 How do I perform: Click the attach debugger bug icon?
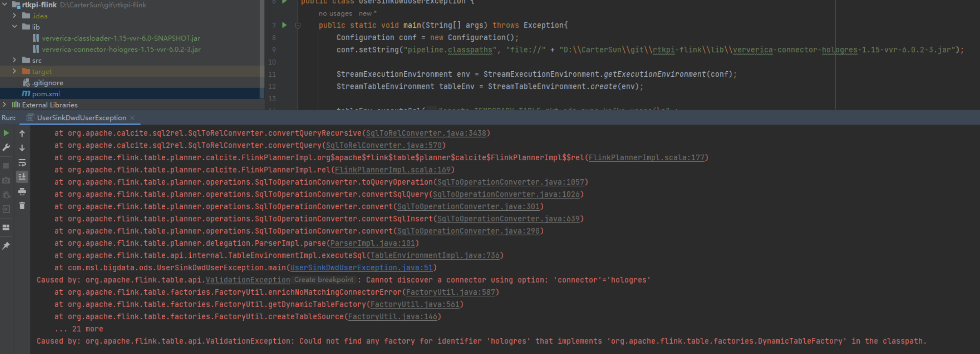[6, 195]
